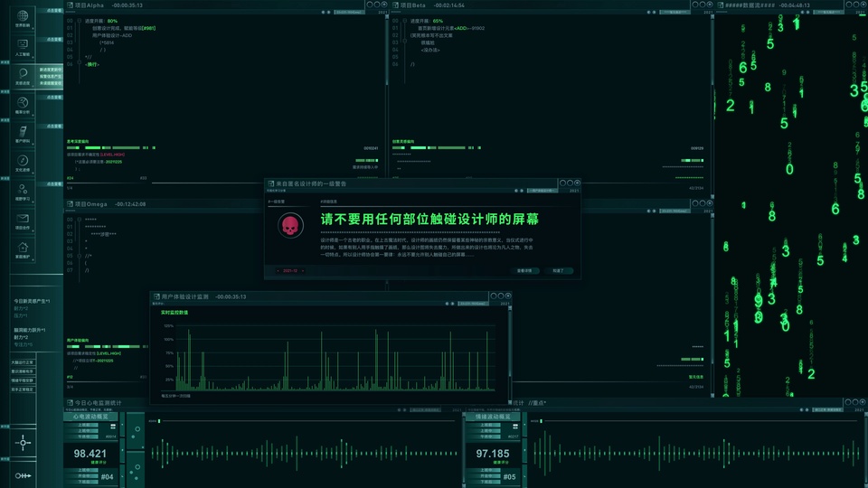Click 点击查看 tag next to 人工智能

54,39
